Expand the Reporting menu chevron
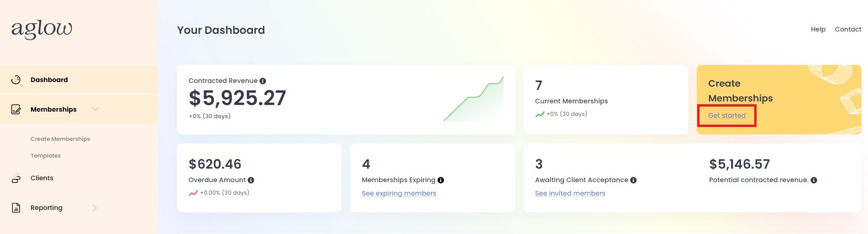 point(95,208)
